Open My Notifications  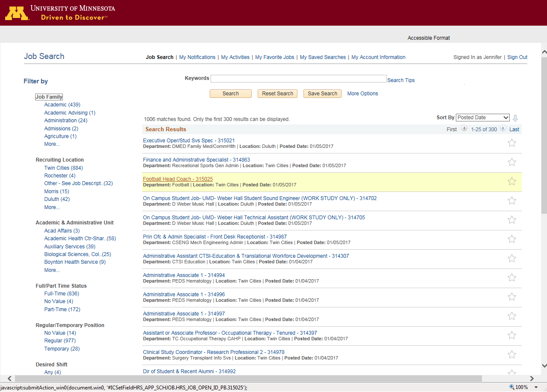(197, 57)
